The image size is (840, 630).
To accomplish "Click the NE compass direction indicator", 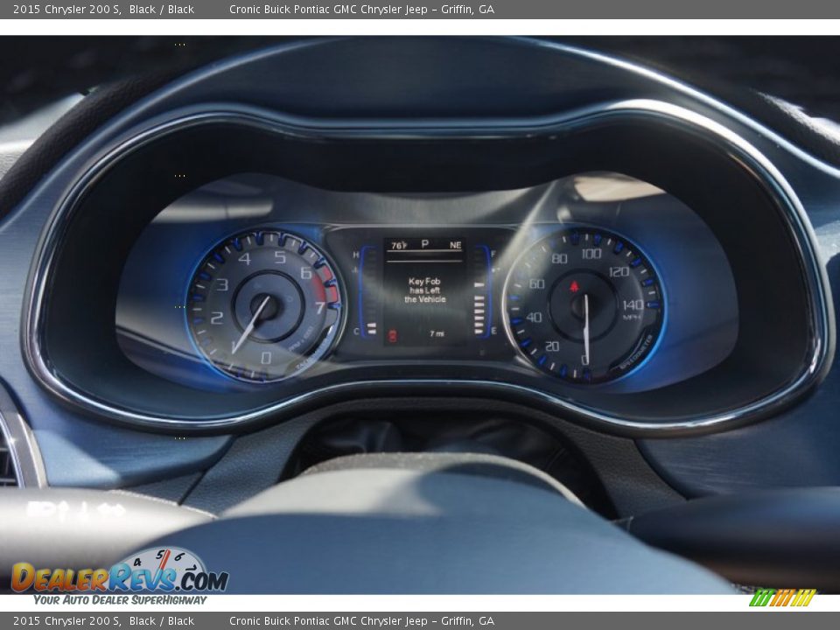I will click(x=454, y=243).
